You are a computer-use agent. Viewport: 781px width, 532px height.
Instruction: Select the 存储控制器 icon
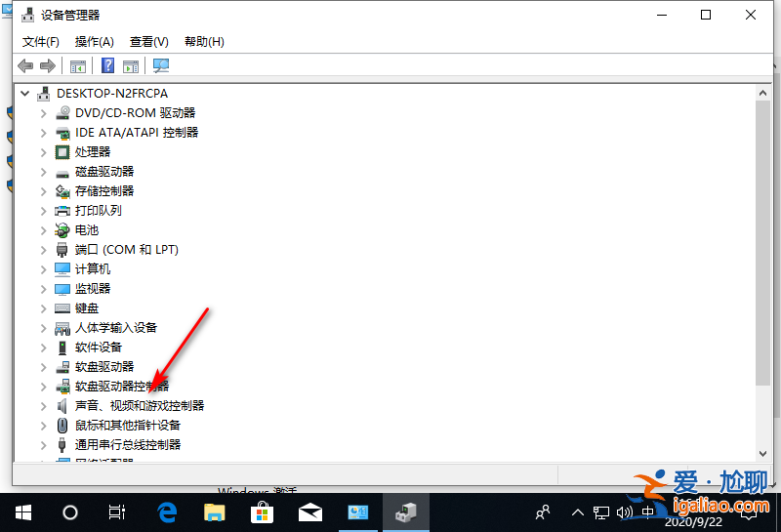[62, 191]
